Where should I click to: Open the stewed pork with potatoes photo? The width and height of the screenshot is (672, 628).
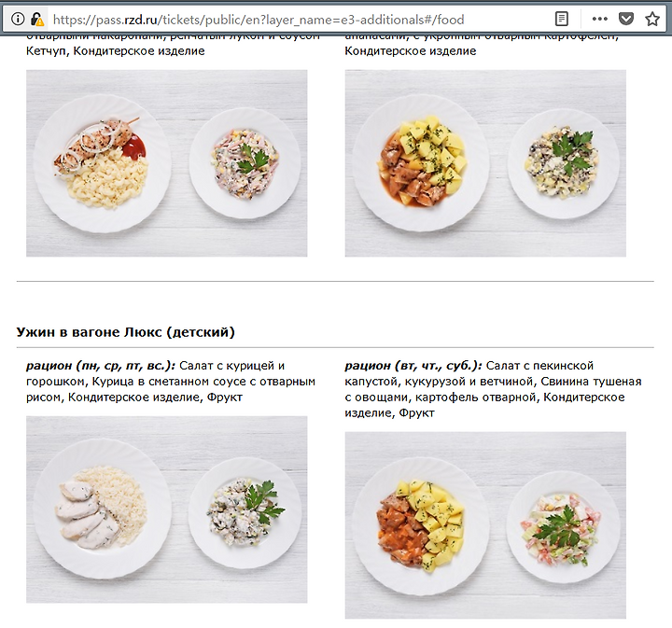[x=485, y=525]
